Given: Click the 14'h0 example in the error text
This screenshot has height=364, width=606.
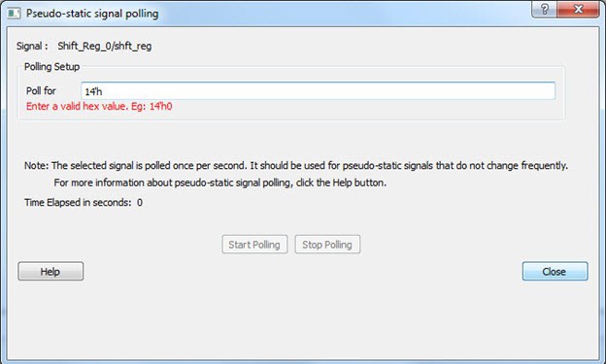Looking at the screenshot, I should tap(161, 106).
